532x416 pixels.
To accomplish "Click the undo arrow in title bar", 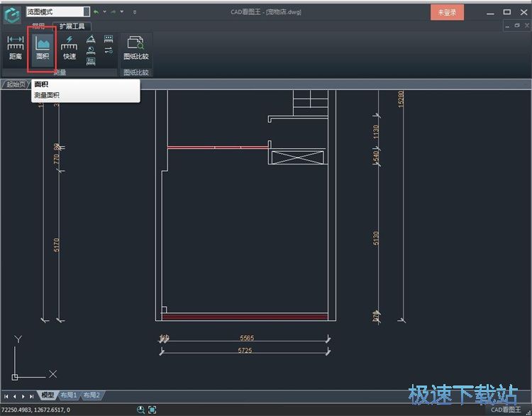I will coord(96,12).
